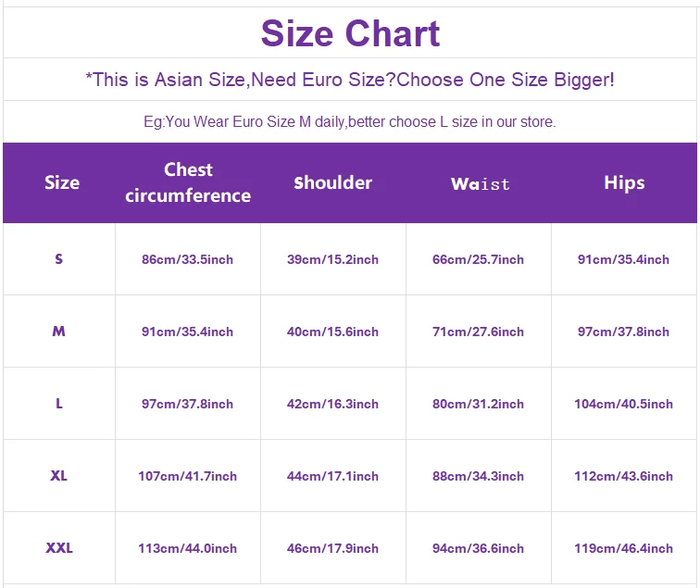
Task: Click the Euro Size M example line
Action: [350, 122]
